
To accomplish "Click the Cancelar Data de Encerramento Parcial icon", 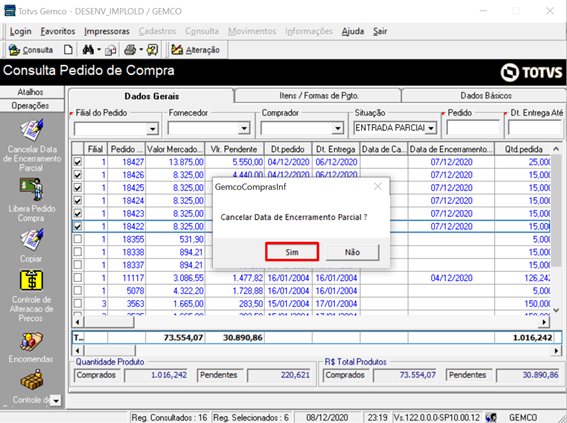I will (x=32, y=130).
